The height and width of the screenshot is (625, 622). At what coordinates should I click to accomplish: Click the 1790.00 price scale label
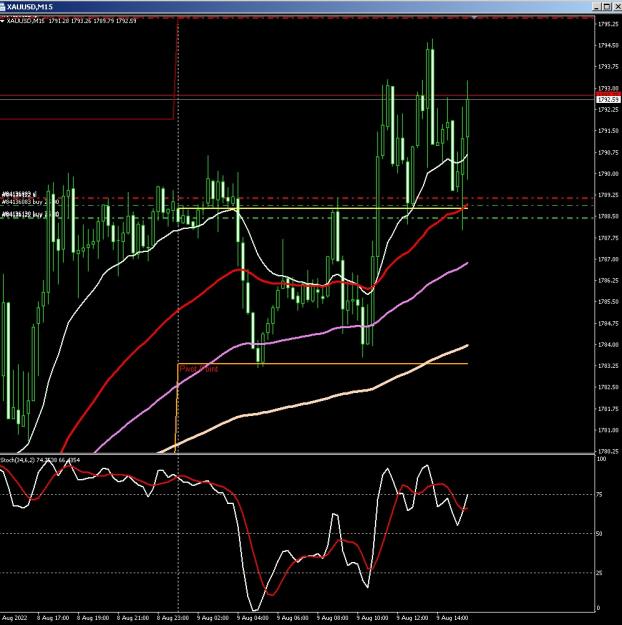(x=608, y=174)
